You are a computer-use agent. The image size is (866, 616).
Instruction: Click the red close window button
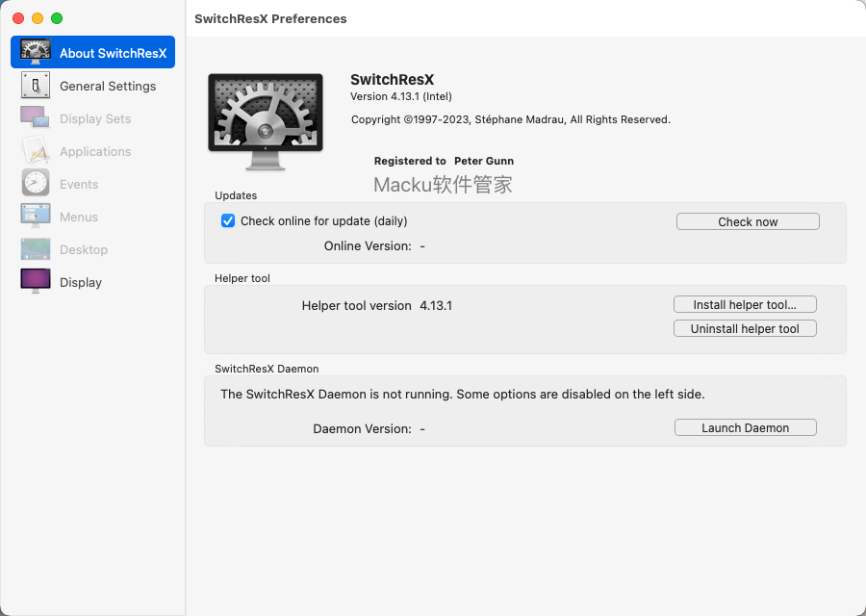tap(18, 18)
